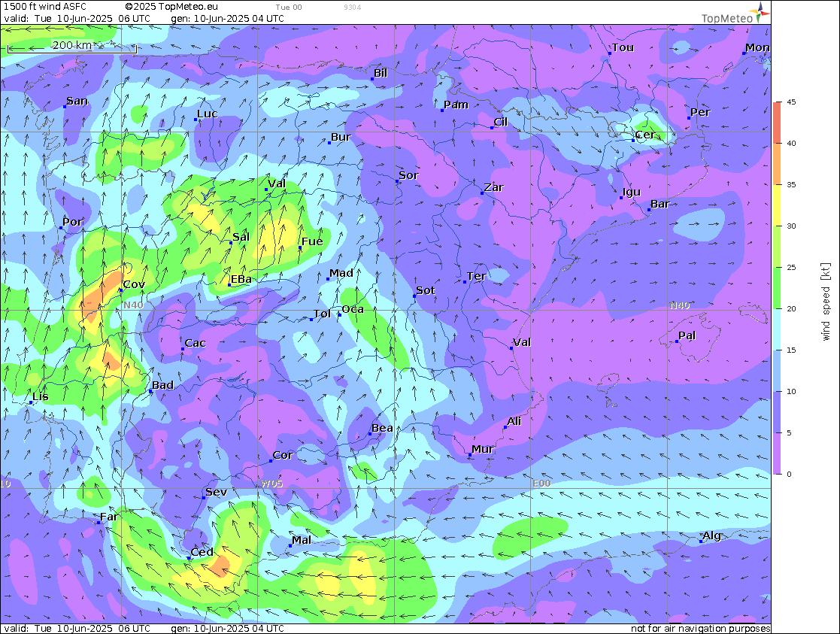The width and height of the screenshot is (840, 634).
Task: Click the 'Luc' city label
Action: click(208, 114)
